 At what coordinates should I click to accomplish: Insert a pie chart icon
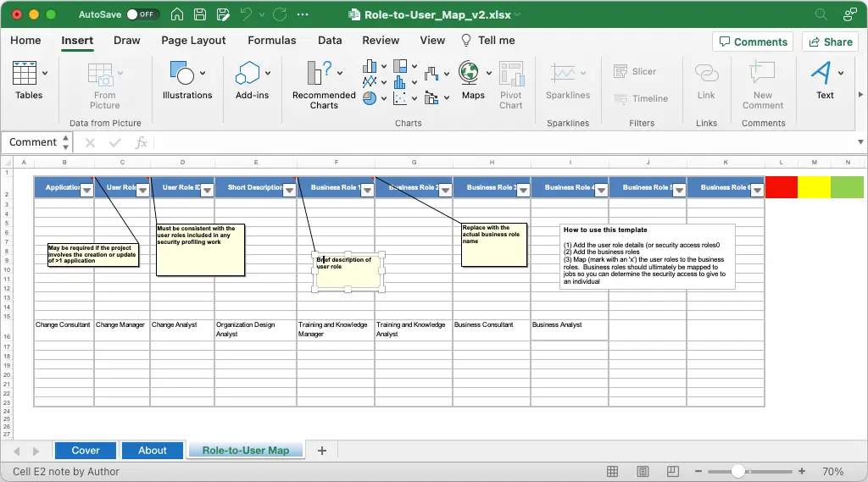(x=370, y=98)
